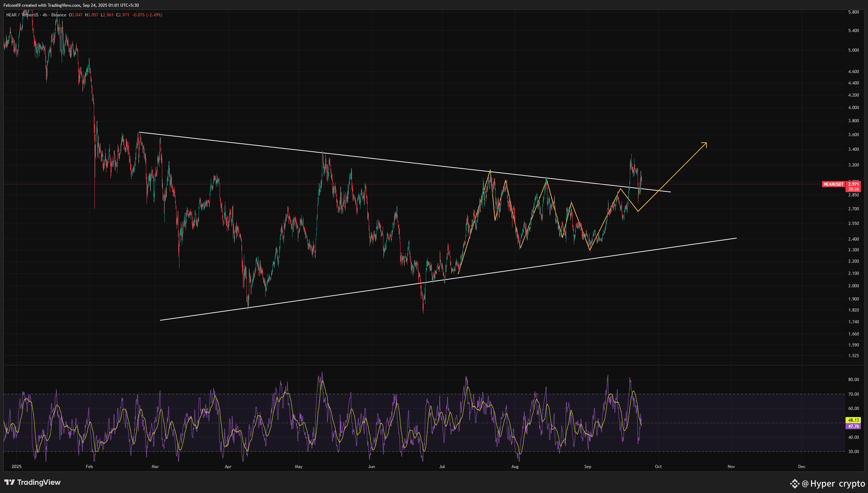Click the Binance exchange label in legend
This screenshot has height=493, width=868.
[x=58, y=15]
